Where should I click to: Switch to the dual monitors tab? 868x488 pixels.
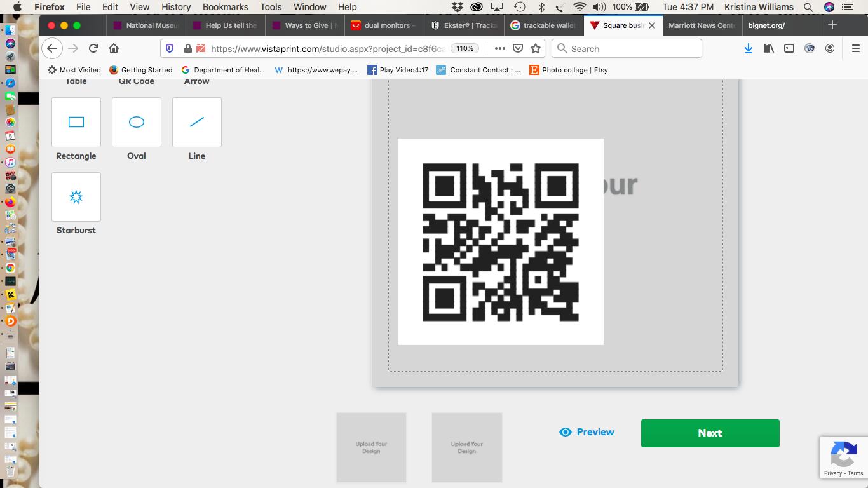click(x=384, y=25)
